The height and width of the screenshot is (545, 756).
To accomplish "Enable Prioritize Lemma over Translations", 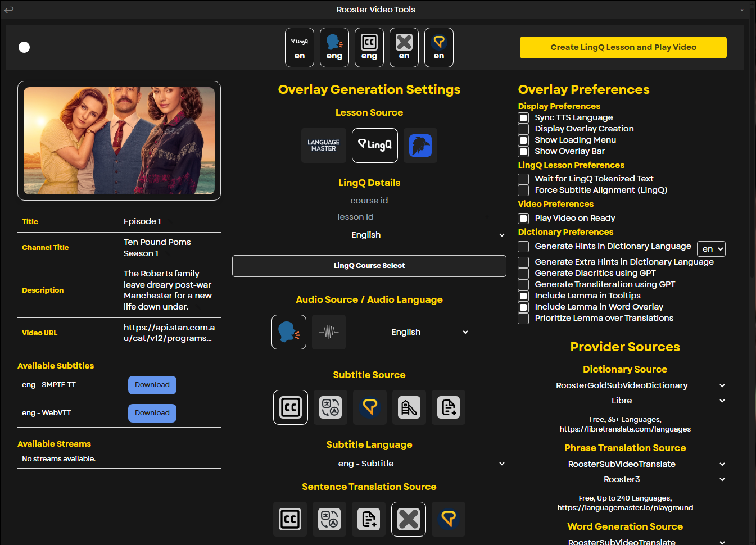I will pyautogui.click(x=523, y=319).
